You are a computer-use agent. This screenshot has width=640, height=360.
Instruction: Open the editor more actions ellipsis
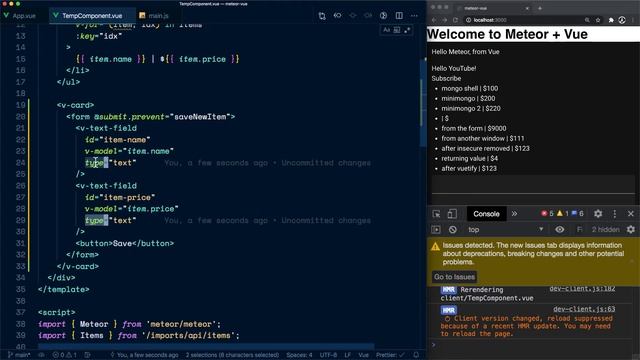pos(414,16)
